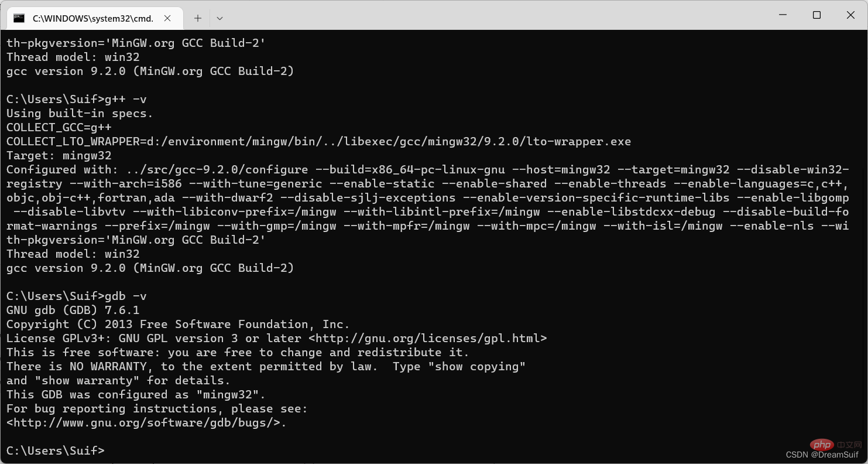Viewport: 868px width, 464px height.
Task: Select the C:\WINDOWS\system32\cmd tab
Action: tap(92, 18)
